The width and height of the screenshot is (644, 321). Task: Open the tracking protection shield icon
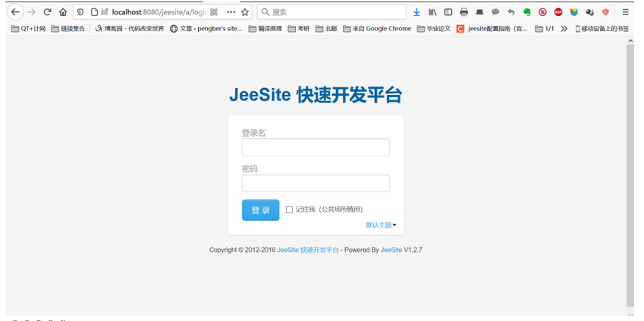click(x=80, y=12)
